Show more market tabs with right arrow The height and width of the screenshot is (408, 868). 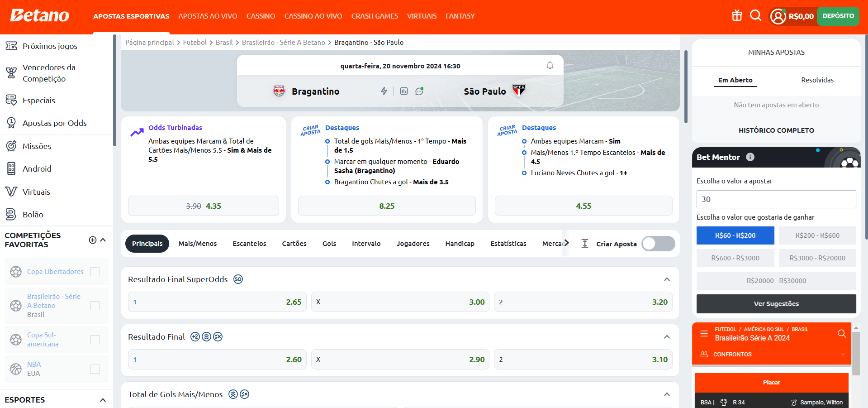[566, 243]
